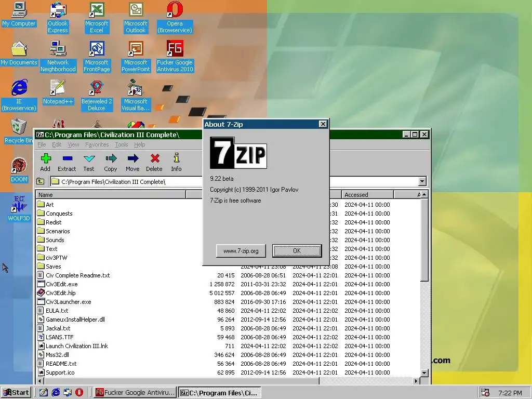Select the Outlook Express desktop icon
Viewport: 532px width, 399px height.
(x=58, y=18)
